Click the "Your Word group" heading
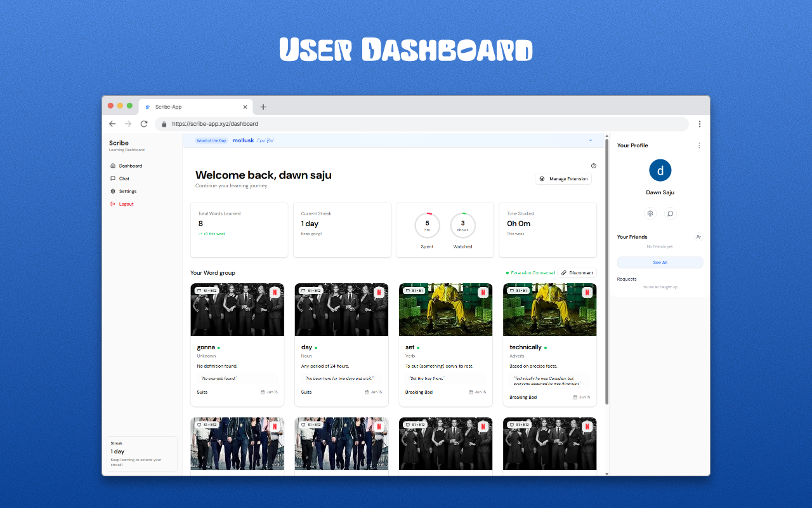This screenshot has width=812, height=508. tap(213, 273)
